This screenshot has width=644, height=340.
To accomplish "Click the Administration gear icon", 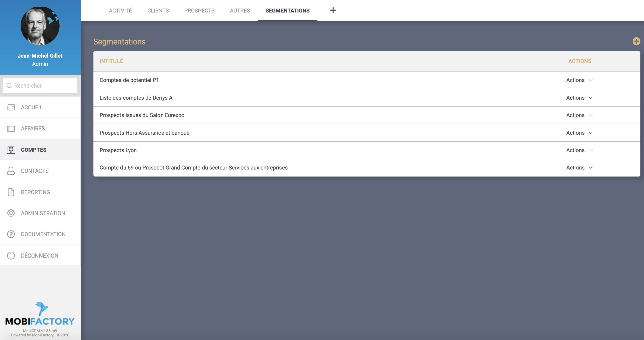I will point(11,213).
